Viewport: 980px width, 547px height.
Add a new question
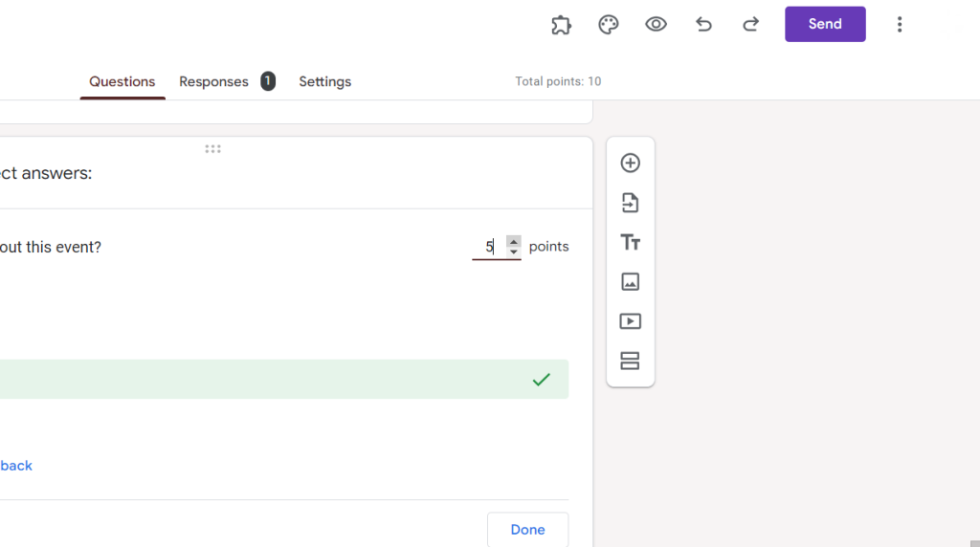(x=630, y=163)
